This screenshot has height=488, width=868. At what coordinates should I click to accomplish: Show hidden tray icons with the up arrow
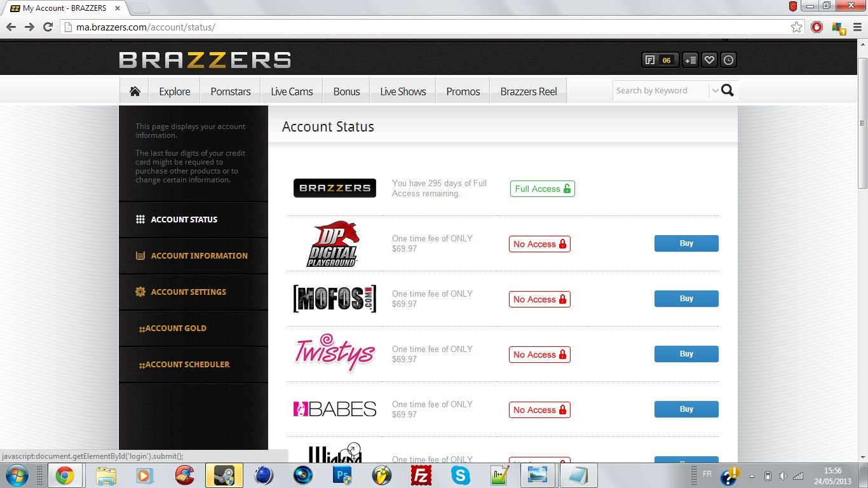click(752, 476)
